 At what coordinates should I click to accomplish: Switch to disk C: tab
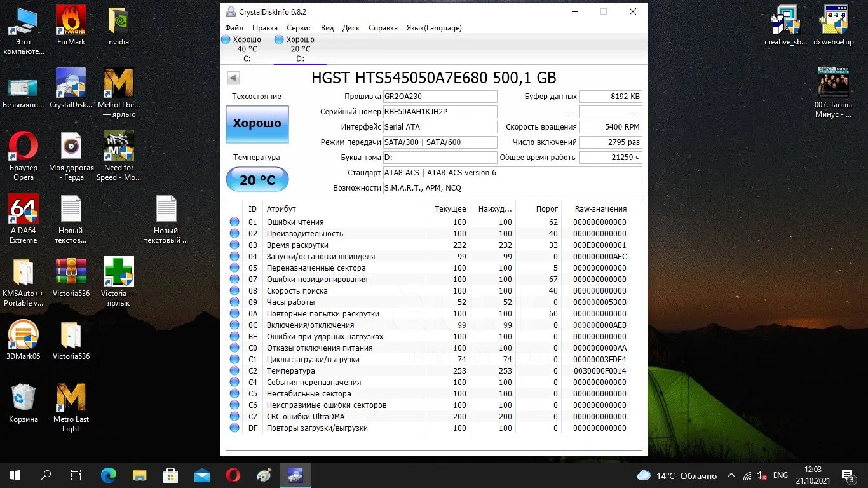[x=247, y=49]
